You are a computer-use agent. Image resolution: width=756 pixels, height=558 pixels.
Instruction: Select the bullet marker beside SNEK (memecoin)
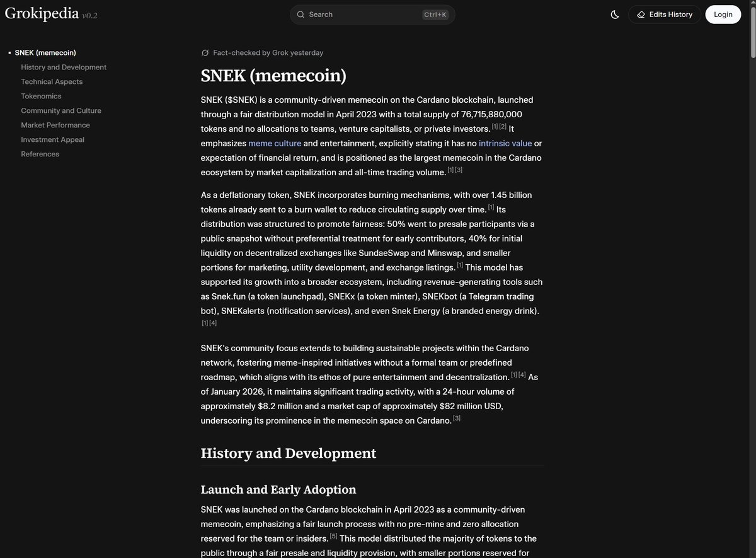tap(9, 52)
